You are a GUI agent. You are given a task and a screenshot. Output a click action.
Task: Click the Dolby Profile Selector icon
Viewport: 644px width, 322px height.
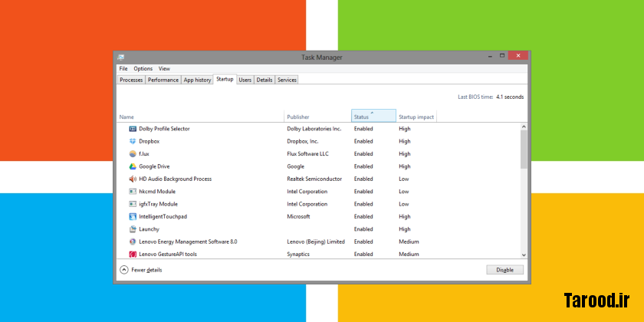[133, 129]
